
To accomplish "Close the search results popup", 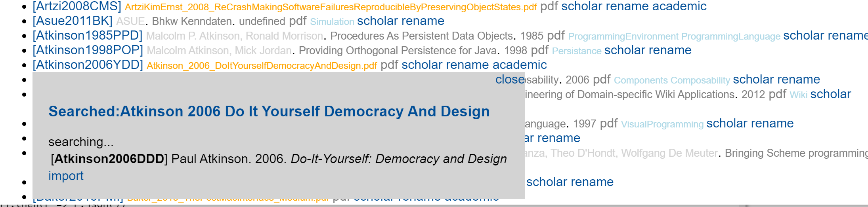I will (510, 80).
